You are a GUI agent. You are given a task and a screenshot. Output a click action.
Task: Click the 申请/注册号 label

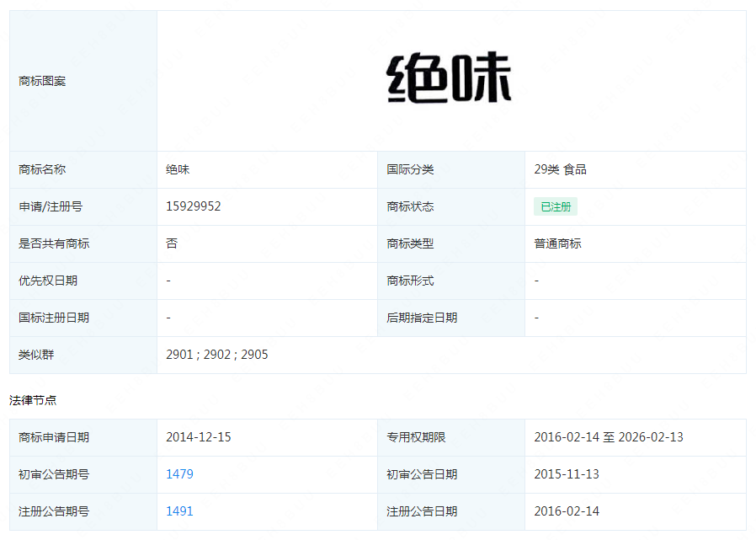[51, 206]
